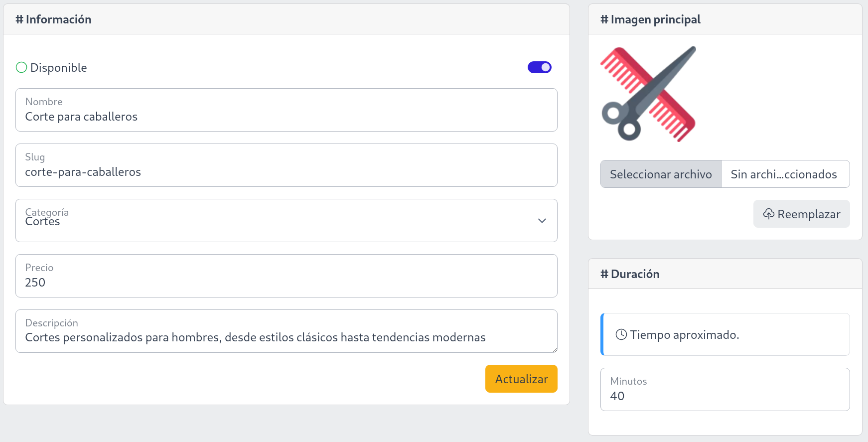Click the scissors and comb service image
The image size is (868, 442).
coord(648,94)
